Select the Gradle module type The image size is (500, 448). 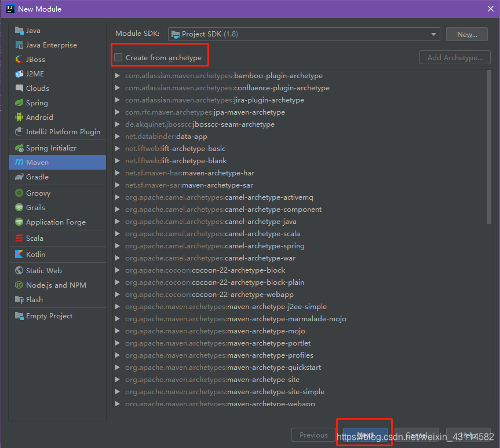point(57,177)
